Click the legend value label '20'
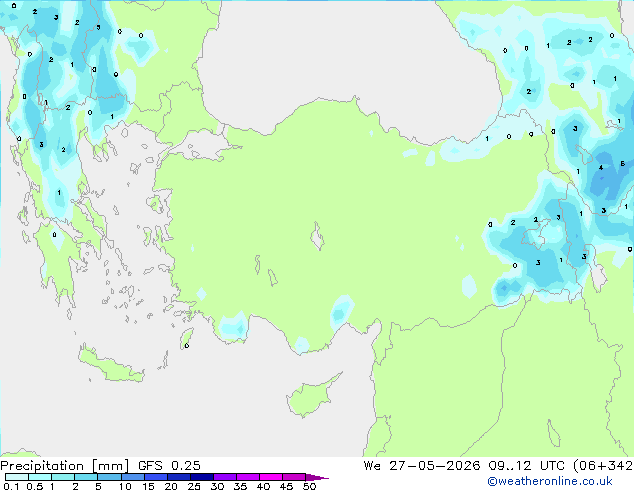Screen dimensions: 634x490 (x=171, y=486)
